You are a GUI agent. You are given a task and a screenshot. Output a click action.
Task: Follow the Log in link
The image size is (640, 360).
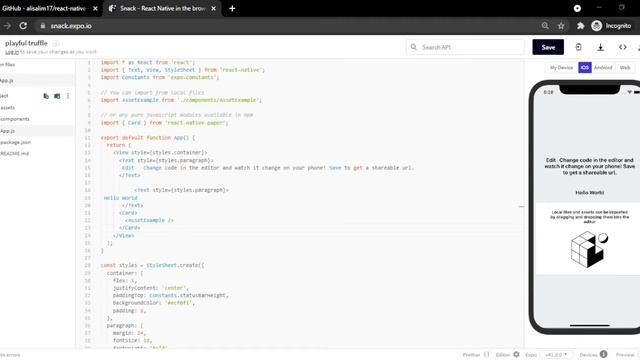tap(12, 52)
